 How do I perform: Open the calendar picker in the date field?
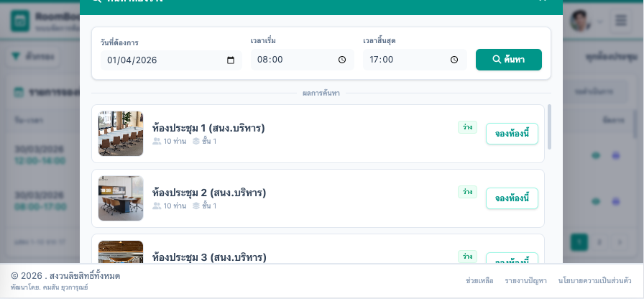click(231, 60)
